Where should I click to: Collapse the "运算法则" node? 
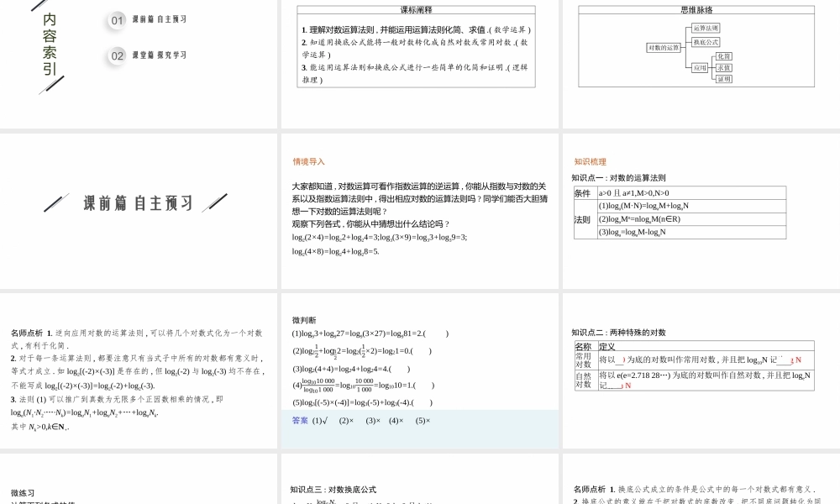pos(706,27)
